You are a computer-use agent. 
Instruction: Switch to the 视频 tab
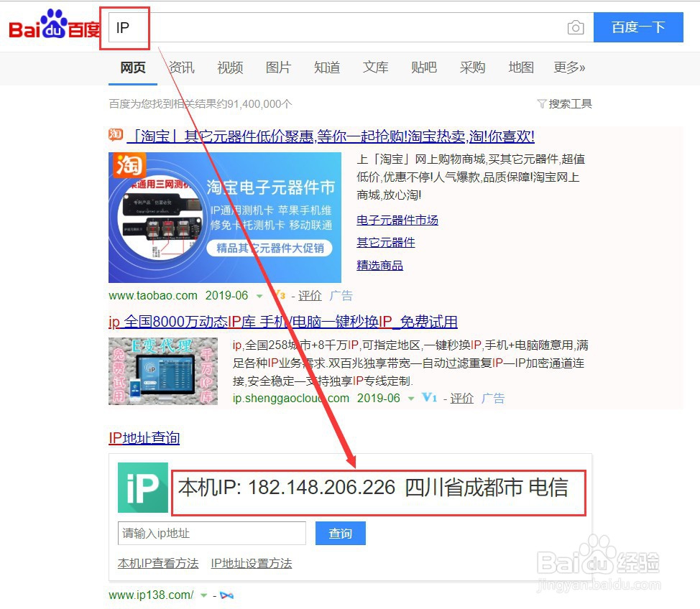point(230,68)
